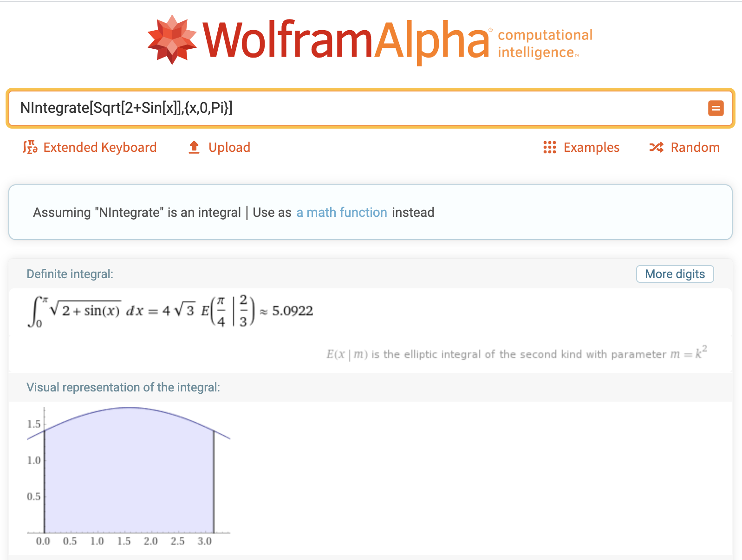Click the approximate value 5.0922
This screenshot has width=742, height=560.
pyautogui.click(x=293, y=311)
